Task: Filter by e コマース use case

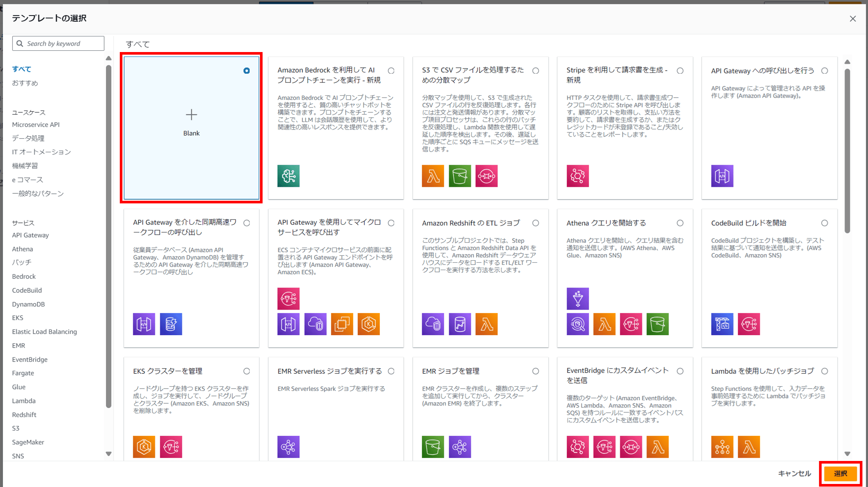Action: point(28,180)
